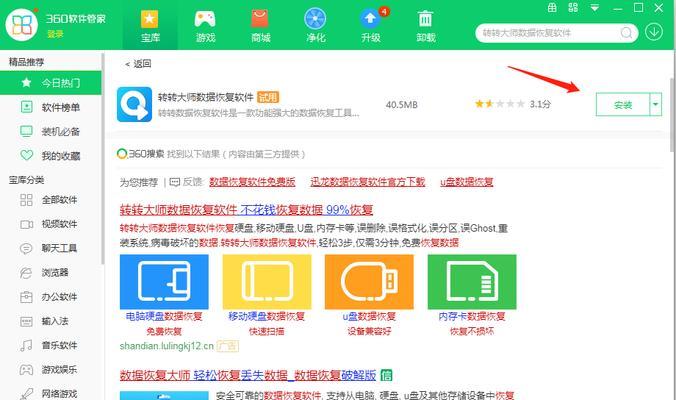Click the star icon beside 今日热门

[26, 82]
